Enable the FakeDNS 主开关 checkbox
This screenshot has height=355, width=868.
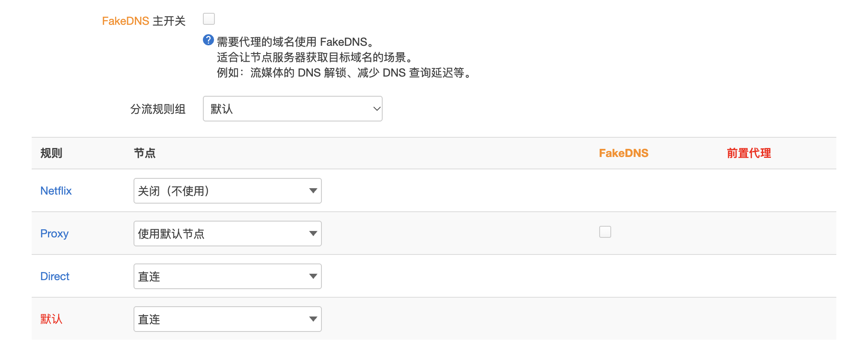point(209,19)
